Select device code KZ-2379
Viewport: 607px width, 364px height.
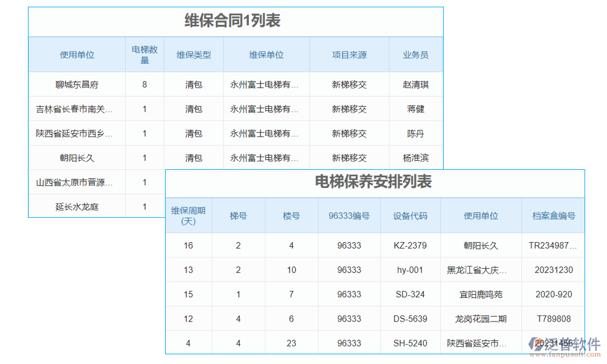(410, 246)
